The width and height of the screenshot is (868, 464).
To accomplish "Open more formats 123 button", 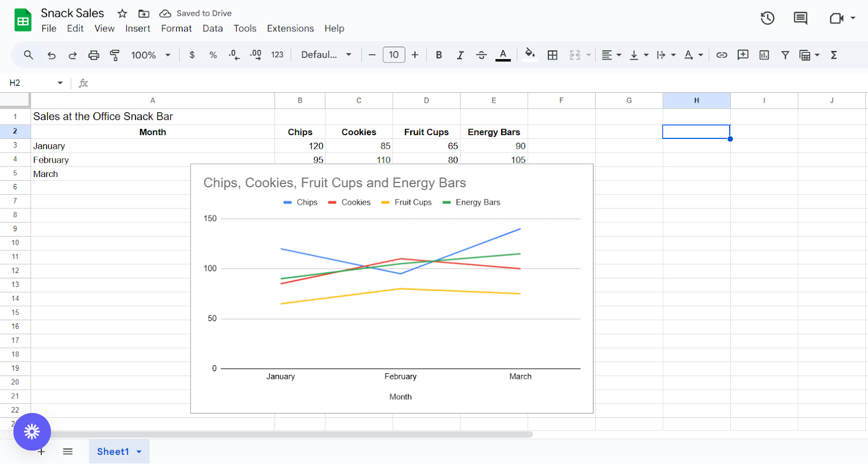I will (x=277, y=55).
